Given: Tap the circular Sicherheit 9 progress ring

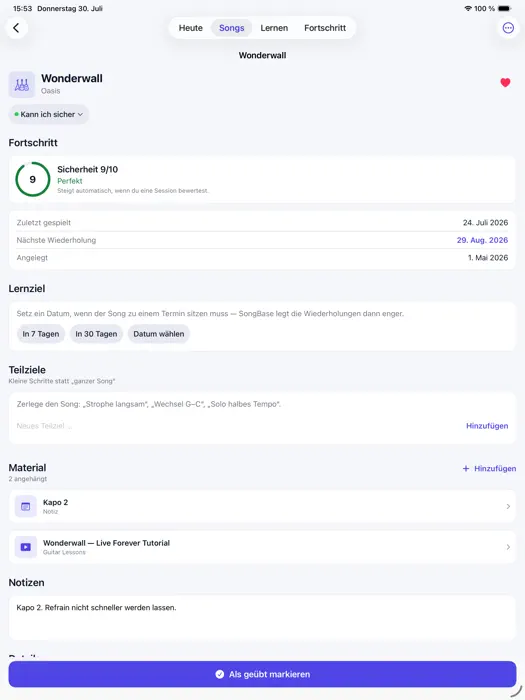Looking at the screenshot, I should (33, 179).
